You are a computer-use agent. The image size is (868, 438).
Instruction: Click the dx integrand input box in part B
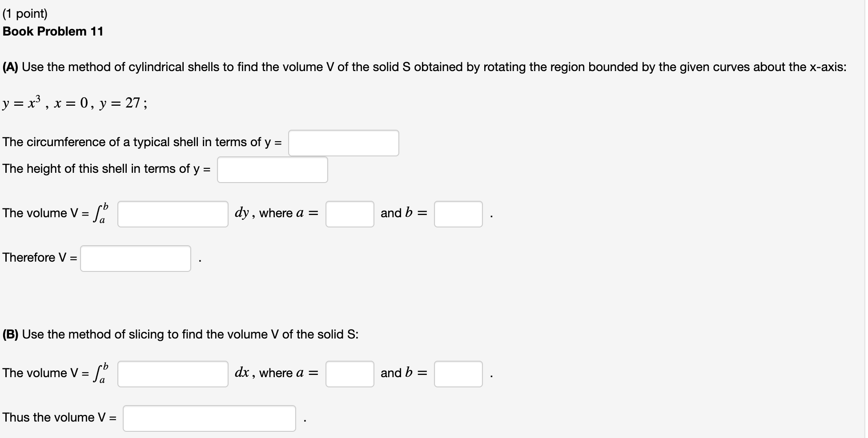(x=172, y=374)
